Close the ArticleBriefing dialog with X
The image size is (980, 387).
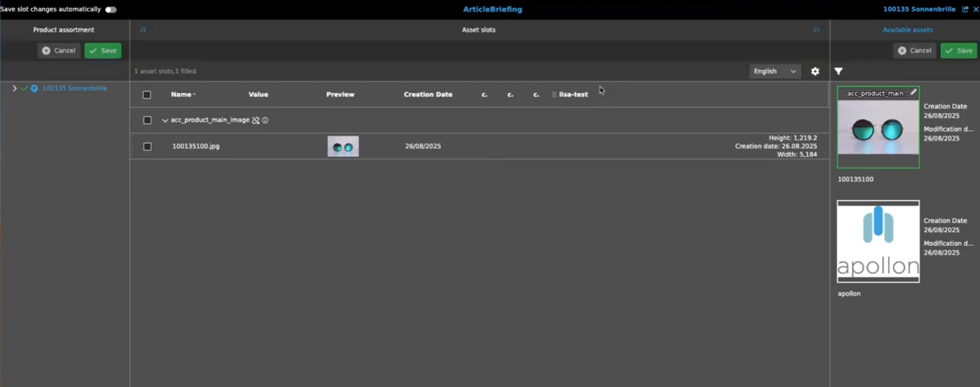click(976, 9)
